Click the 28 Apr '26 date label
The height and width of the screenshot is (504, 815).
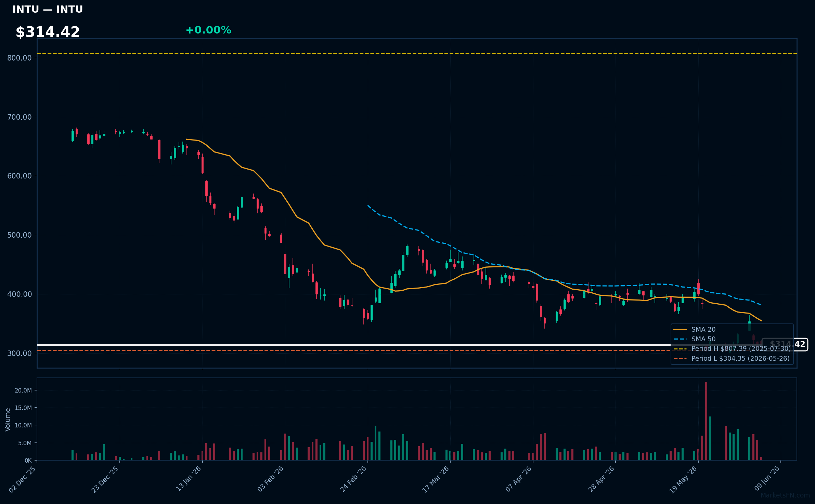click(601, 479)
